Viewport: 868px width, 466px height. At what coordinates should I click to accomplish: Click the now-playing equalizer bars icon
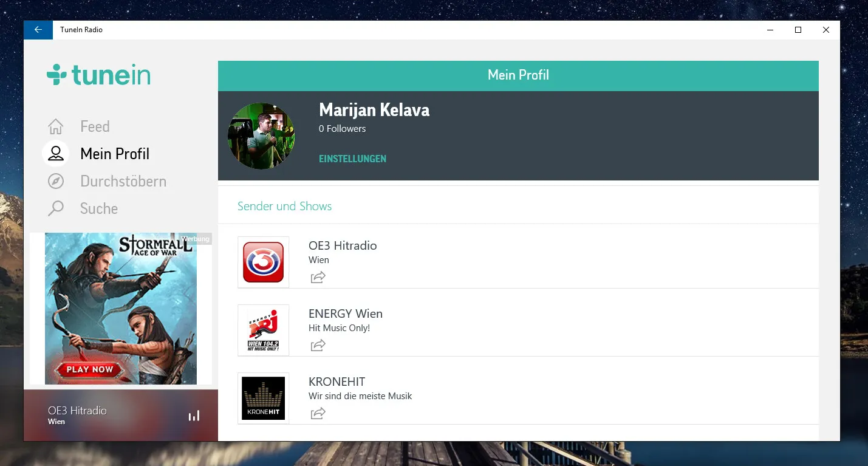tap(194, 416)
